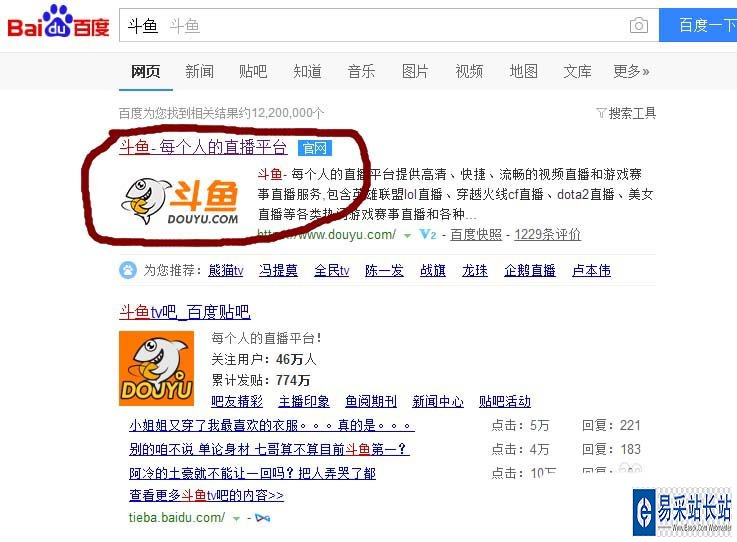Click the 官网 official site badge
This screenshot has width=737, height=542.
pyautogui.click(x=315, y=148)
